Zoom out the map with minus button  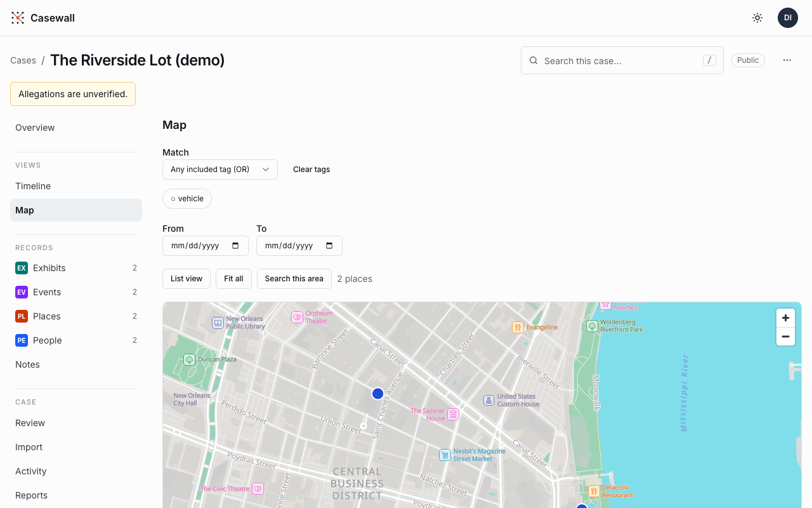coord(785,337)
